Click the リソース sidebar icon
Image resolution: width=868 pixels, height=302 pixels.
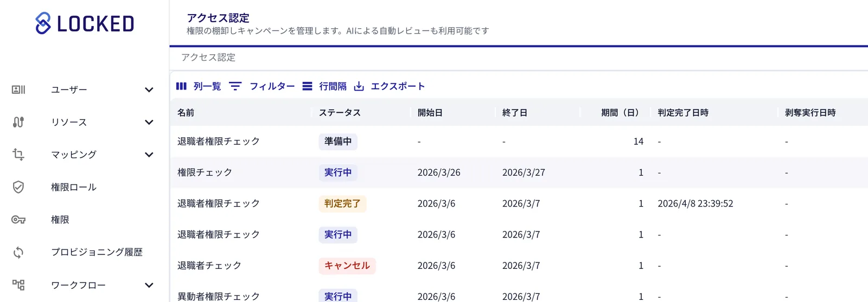[18, 122]
